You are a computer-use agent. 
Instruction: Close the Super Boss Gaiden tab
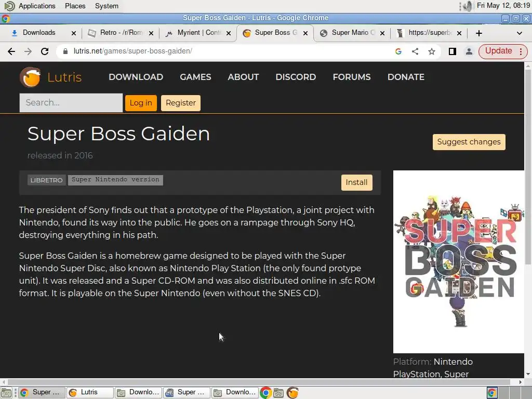[305, 33]
